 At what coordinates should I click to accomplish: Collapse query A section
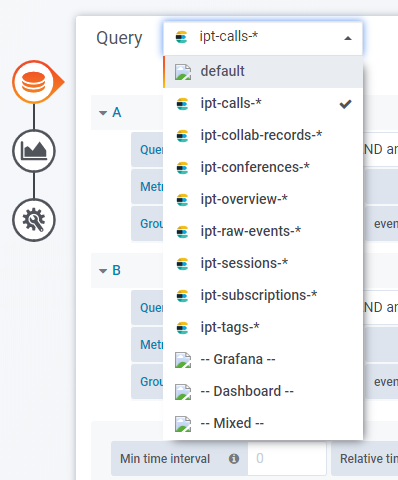pos(103,113)
